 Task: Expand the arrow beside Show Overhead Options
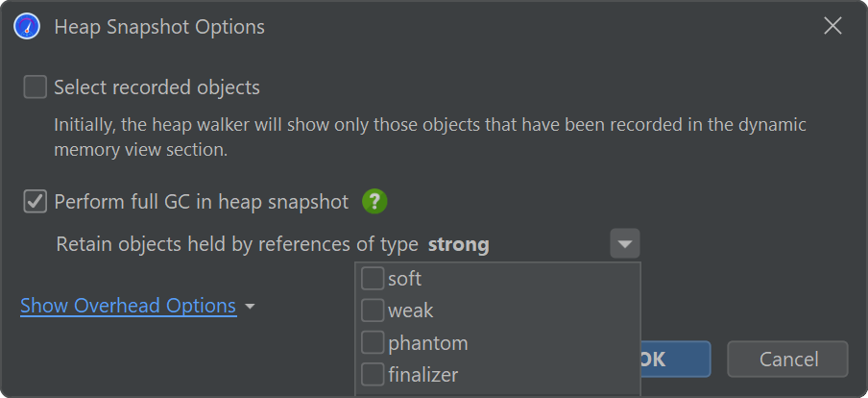(x=250, y=307)
